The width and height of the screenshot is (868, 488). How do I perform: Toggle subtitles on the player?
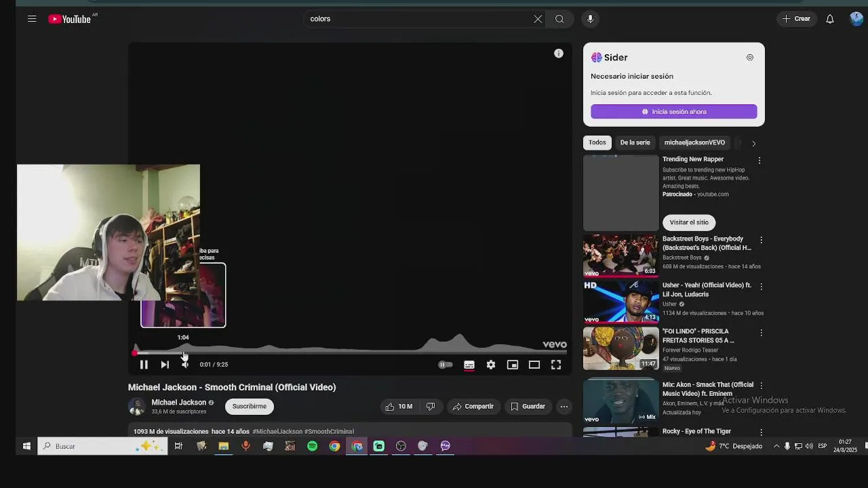click(x=469, y=365)
